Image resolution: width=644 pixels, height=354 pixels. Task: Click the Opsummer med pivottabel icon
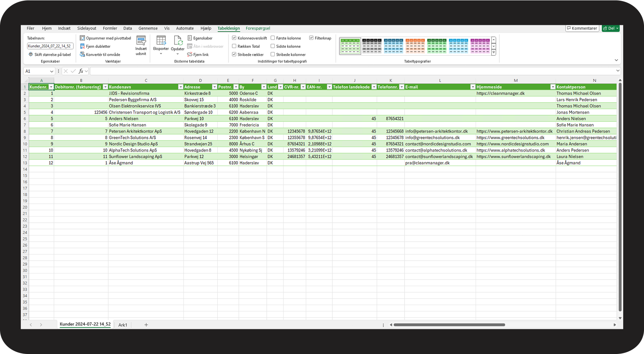tap(82, 38)
